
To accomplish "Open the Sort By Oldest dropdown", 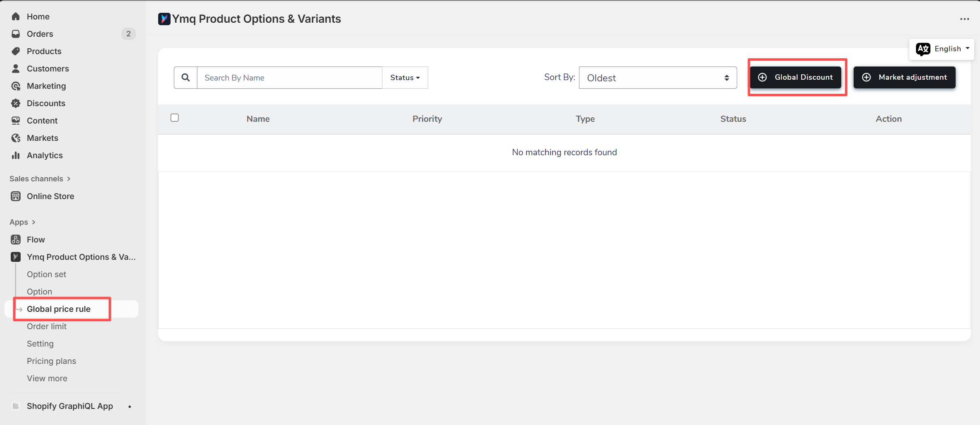I will pos(657,78).
